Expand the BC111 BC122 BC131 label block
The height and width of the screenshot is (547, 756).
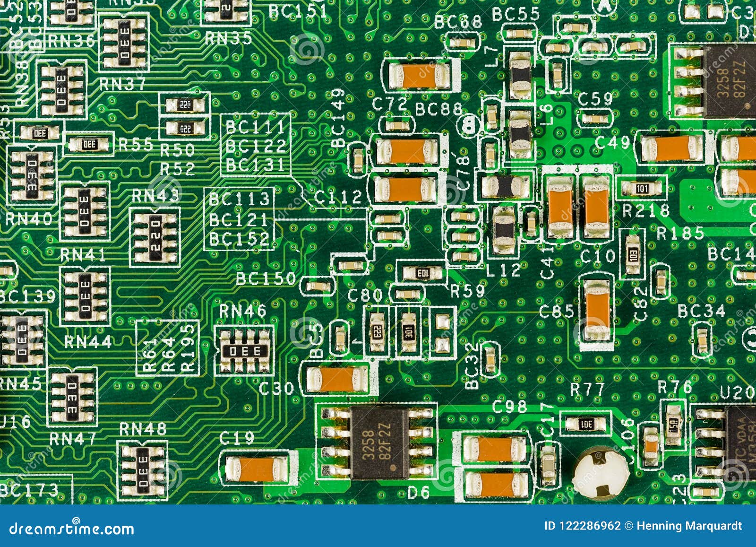coord(255,147)
